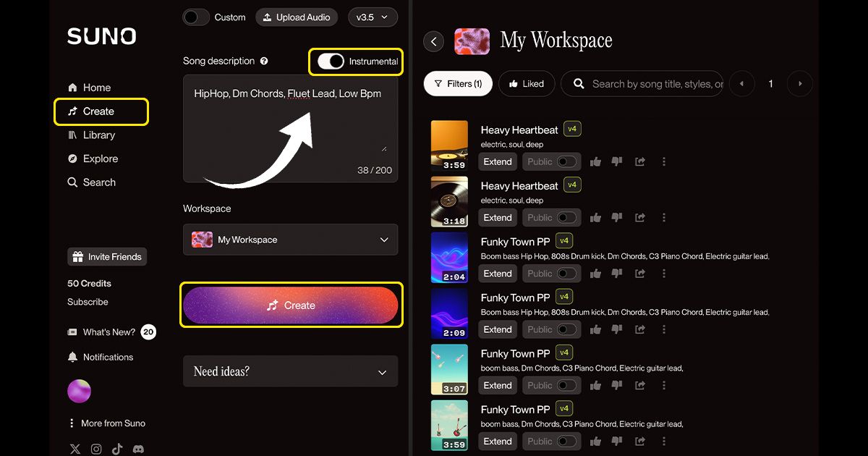Go back using the workspace back arrow
This screenshot has height=456, width=868.
click(433, 41)
